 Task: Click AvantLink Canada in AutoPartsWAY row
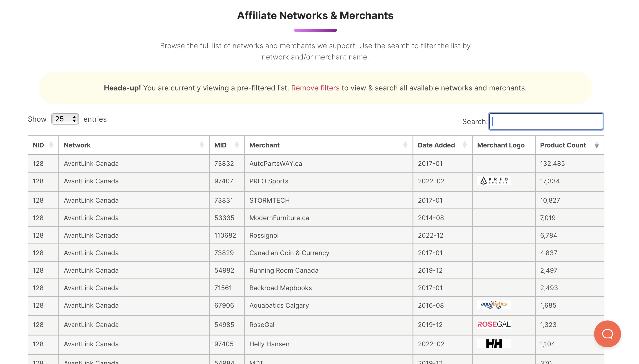point(91,164)
